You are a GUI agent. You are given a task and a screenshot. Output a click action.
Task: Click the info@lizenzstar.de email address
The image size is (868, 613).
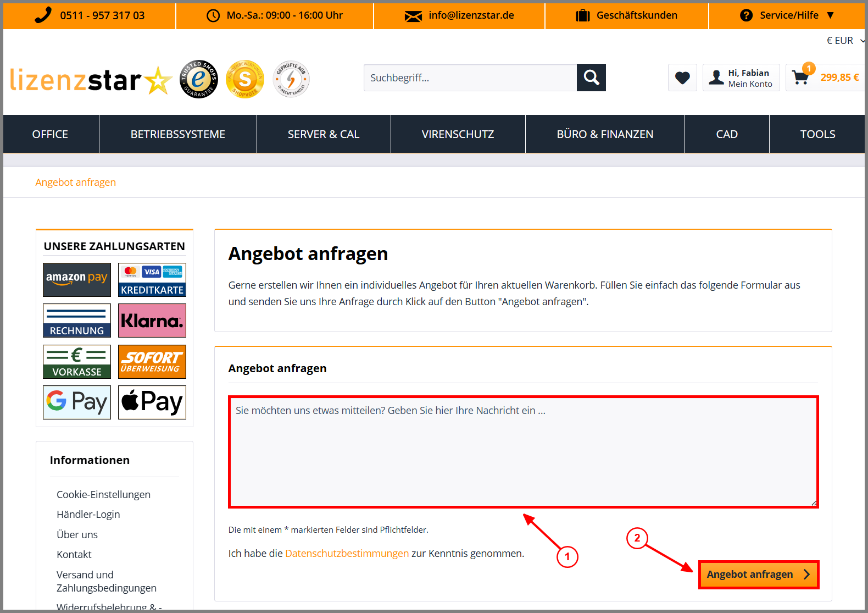point(471,15)
